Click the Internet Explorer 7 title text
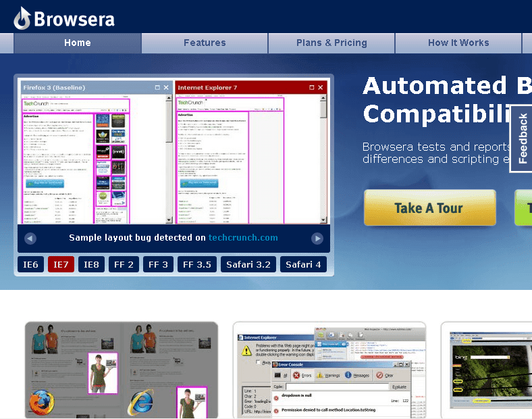The image size is (532, 419). click(207, 88)
